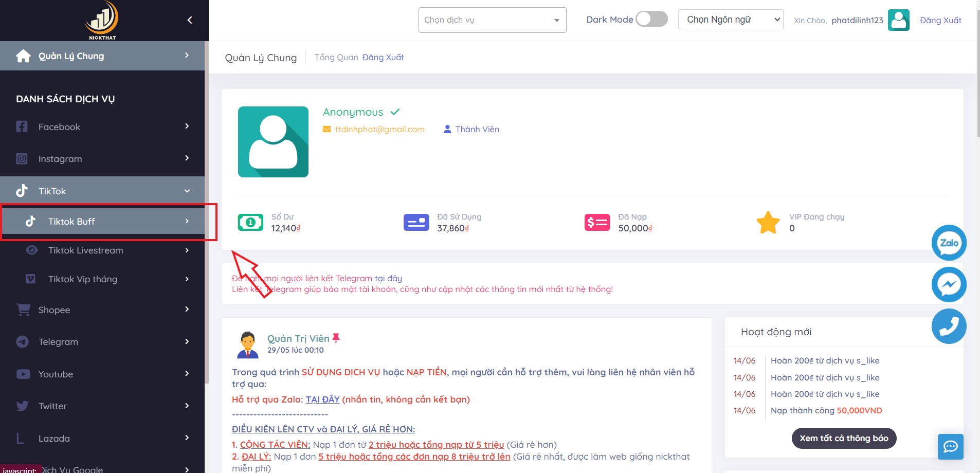Click the phone call floating button

tap(949, 326)
